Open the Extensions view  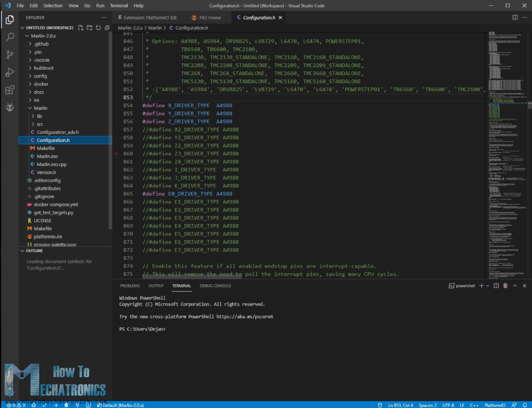click(x=8, y=89)
